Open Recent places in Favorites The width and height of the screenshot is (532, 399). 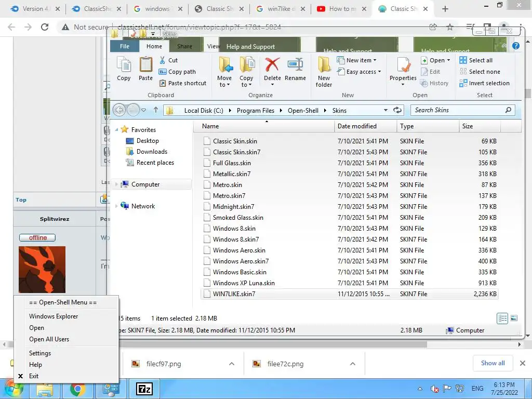(x=155, y=163)
